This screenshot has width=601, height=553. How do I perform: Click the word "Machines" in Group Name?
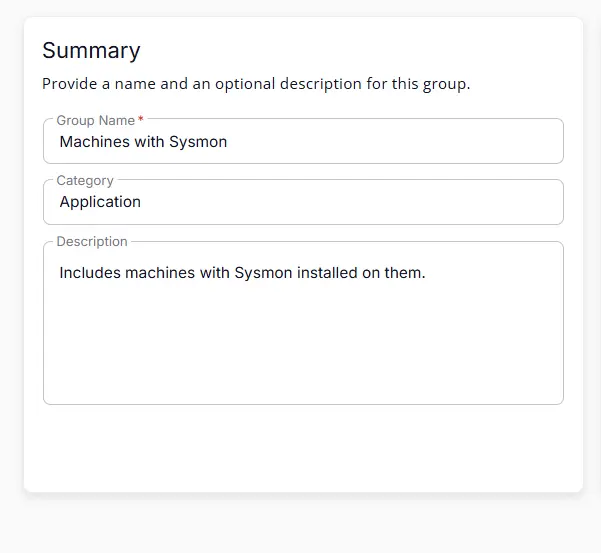(94, 142)
